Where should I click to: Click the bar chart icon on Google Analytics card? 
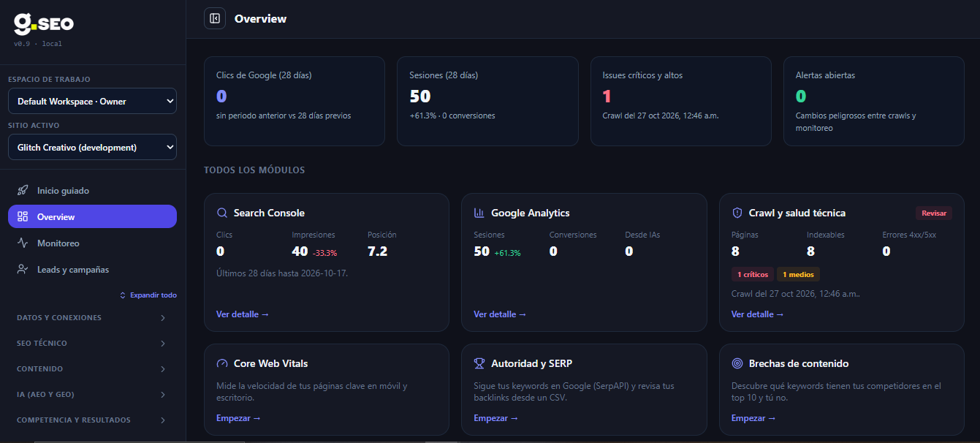tap(479, 213)
